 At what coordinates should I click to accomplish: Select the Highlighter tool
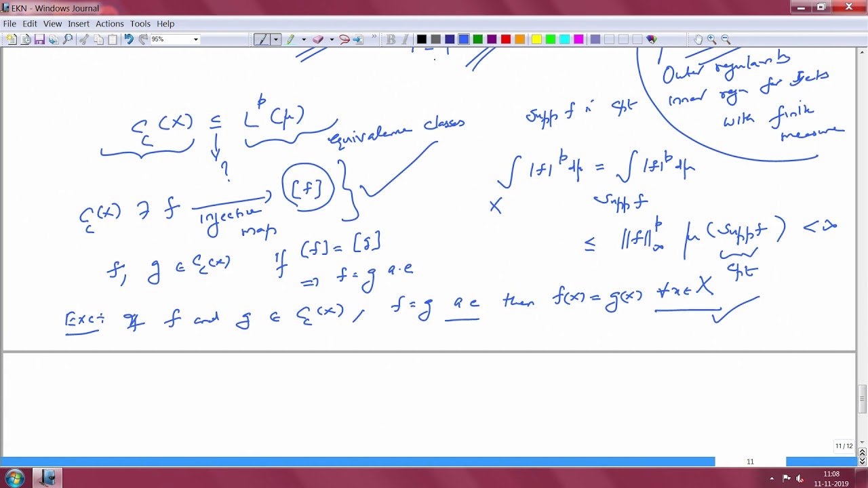(x=290, y=39)
